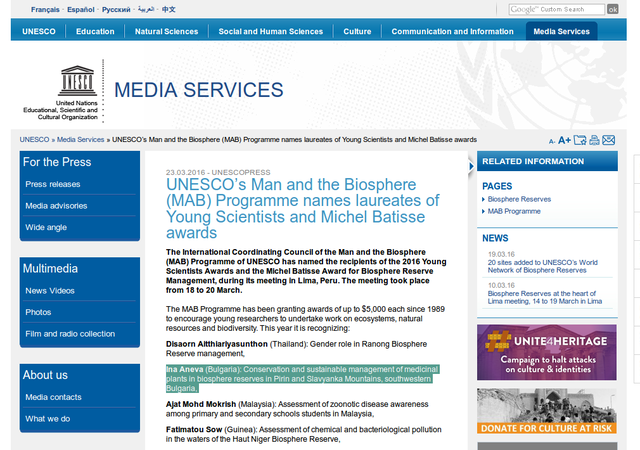
Task: Click the email page envelope icon
Action: click(609, 140)
